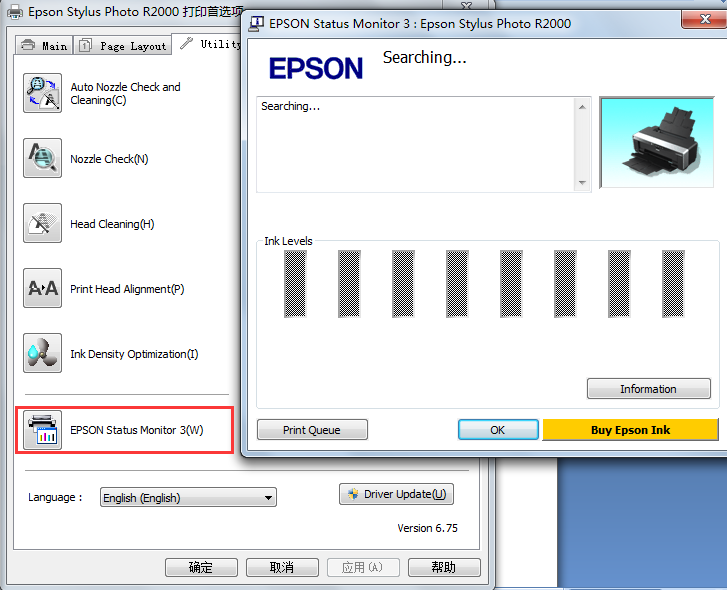The image size is (727, 590).
Task: Close the Status Monitor window
Action: (705, 19)
